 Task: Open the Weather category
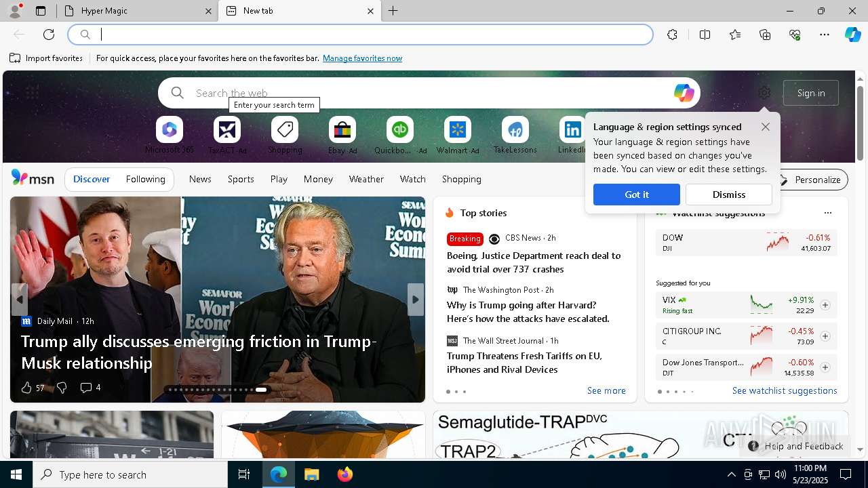coord(366,180)
